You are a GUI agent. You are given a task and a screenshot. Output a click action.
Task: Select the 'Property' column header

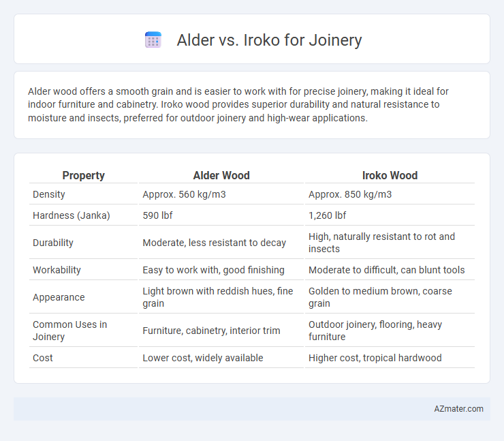click(83, 175)
